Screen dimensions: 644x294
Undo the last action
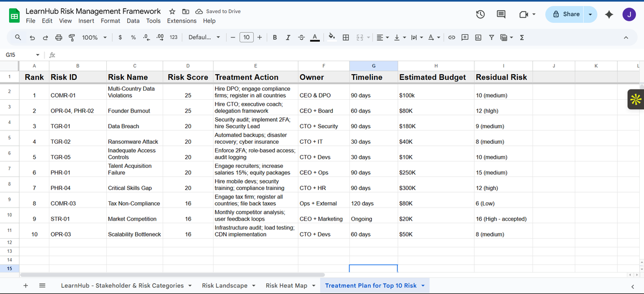pyautogui.click(x=32, y=38)
